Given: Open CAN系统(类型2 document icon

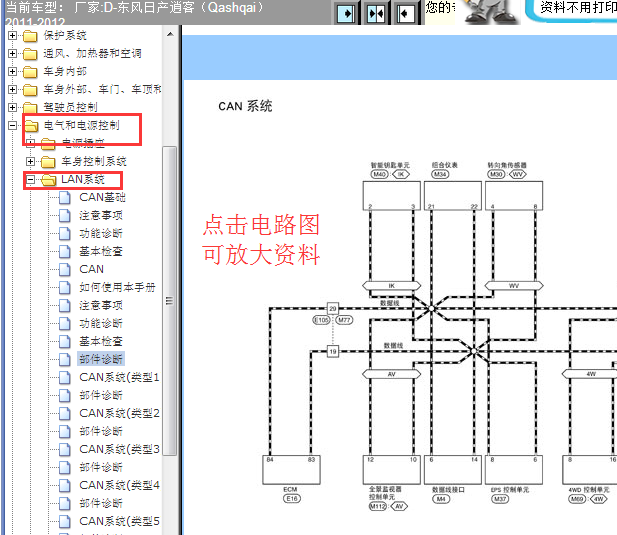Looking at the screenshot, I should pos(65,413).
